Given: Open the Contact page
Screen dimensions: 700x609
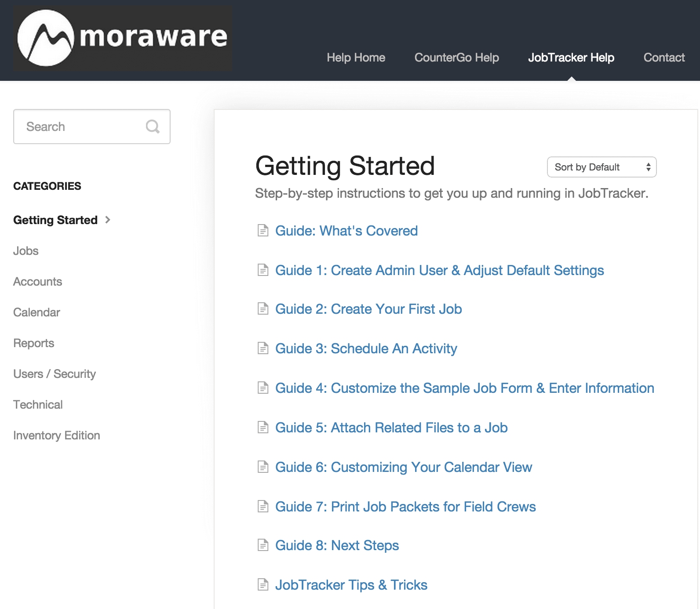Looking at the screenshot, I should click(x=664, y=58).
